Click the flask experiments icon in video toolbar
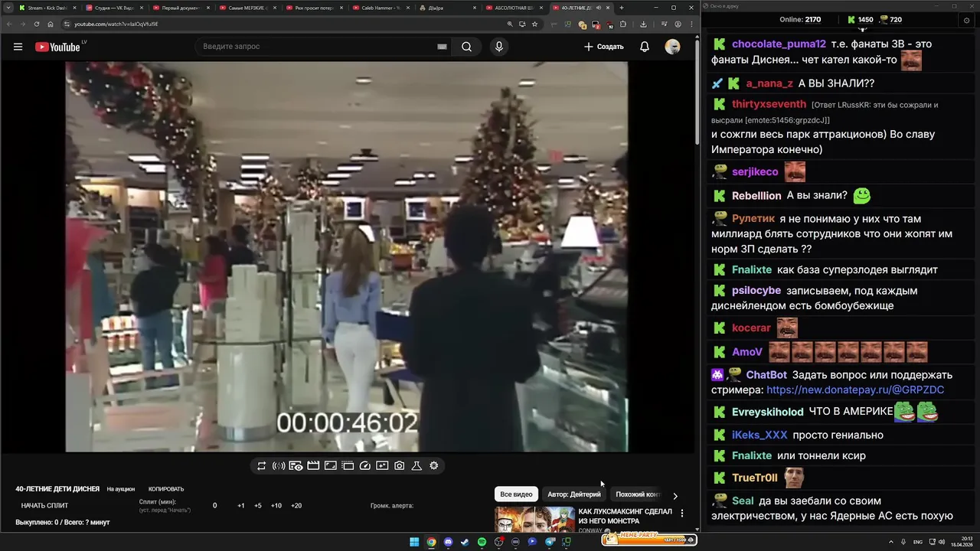Image resolution: width=980 pixels, height=551 pixels. (x=416, y=465)
